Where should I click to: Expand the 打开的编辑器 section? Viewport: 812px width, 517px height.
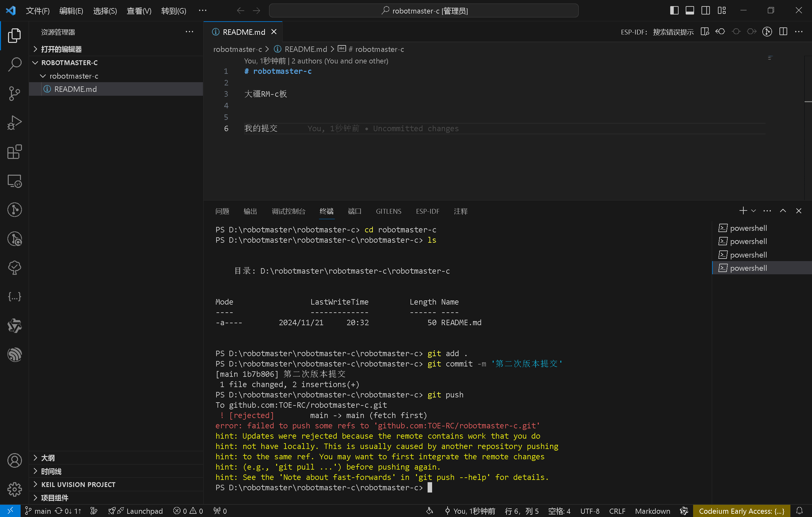[x=116, y=49]
